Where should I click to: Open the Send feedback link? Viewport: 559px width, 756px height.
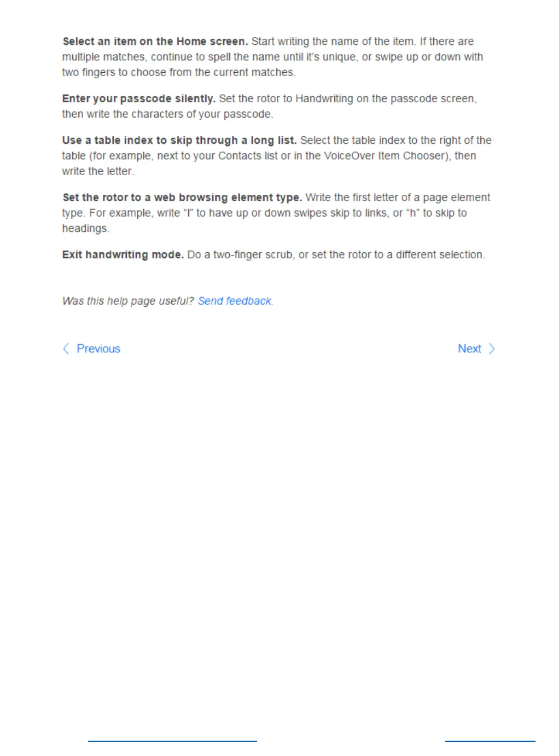(x=235, y=301)
